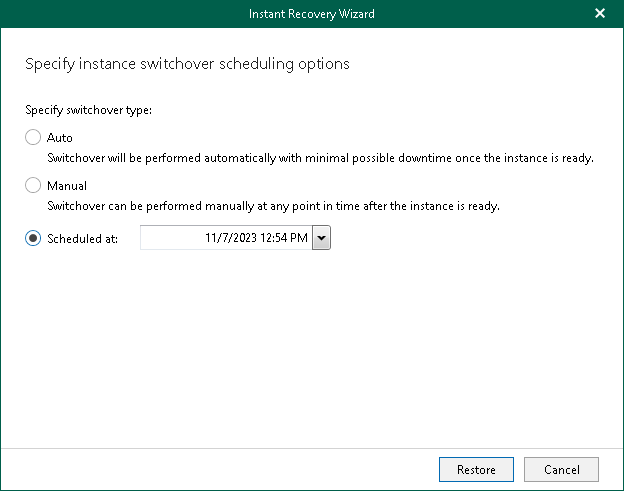This screenshot has height=491, width=624.
Task: Click the 'Scheduled at:' label text
Action: pyautogui.click(x=82, y=239)
